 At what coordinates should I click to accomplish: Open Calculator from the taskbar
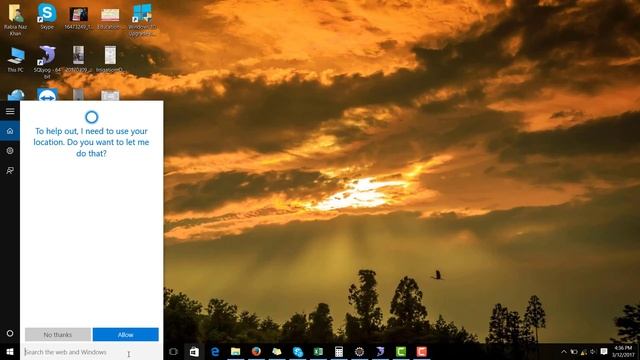pos(339,351)
